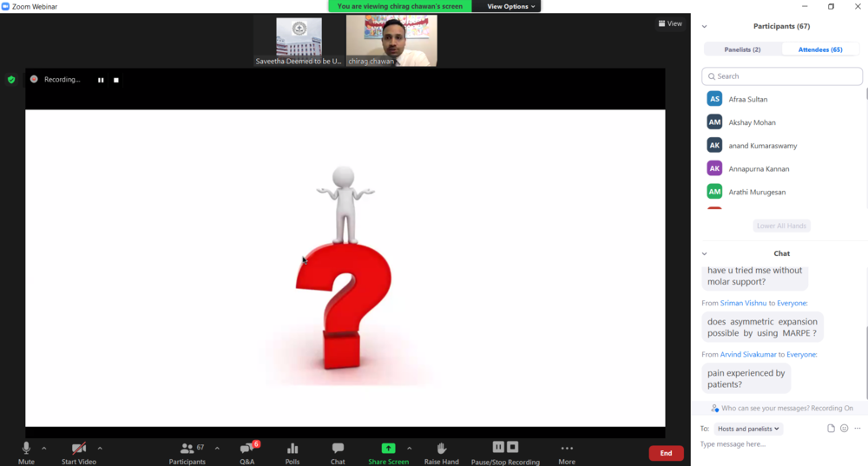Click the chat panel scrollbar
The height and width of the screenshot is (466, 868).
click(865, 363)
